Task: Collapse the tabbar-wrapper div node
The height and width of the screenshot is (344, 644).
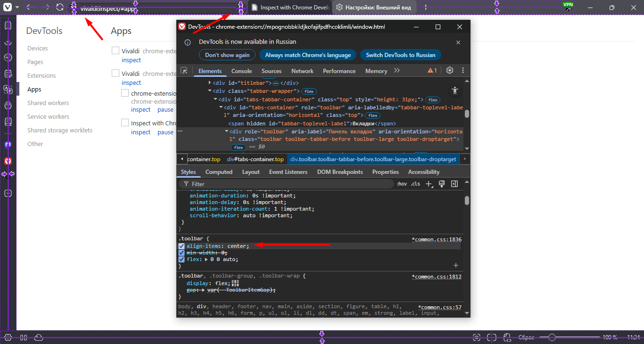Action: click(210, 91)
